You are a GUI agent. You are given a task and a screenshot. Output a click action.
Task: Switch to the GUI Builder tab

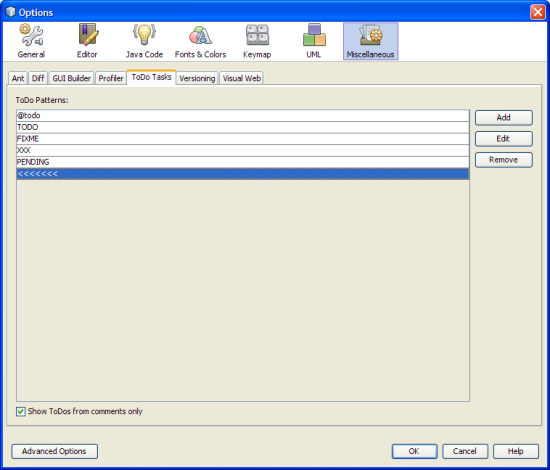[x=72, y=78]
